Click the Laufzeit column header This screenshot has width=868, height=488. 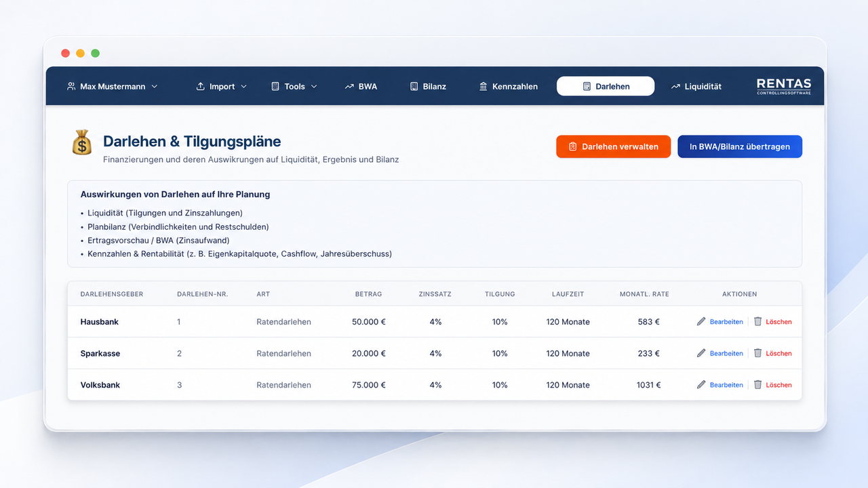(x=568, y=294)
